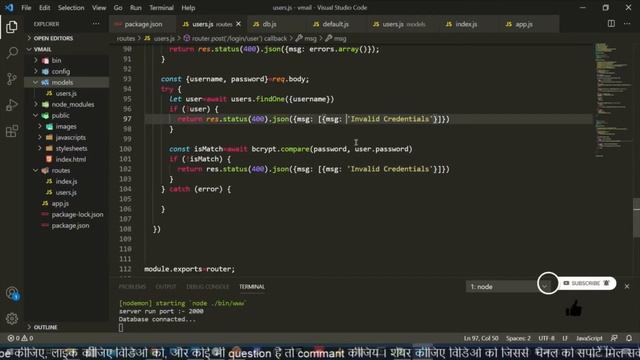Switch to the Debug Console tab

[207, 287]
